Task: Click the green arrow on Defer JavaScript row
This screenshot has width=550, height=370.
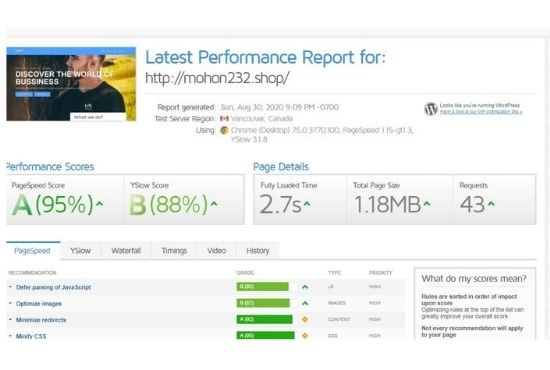Action: click(305, 287)
